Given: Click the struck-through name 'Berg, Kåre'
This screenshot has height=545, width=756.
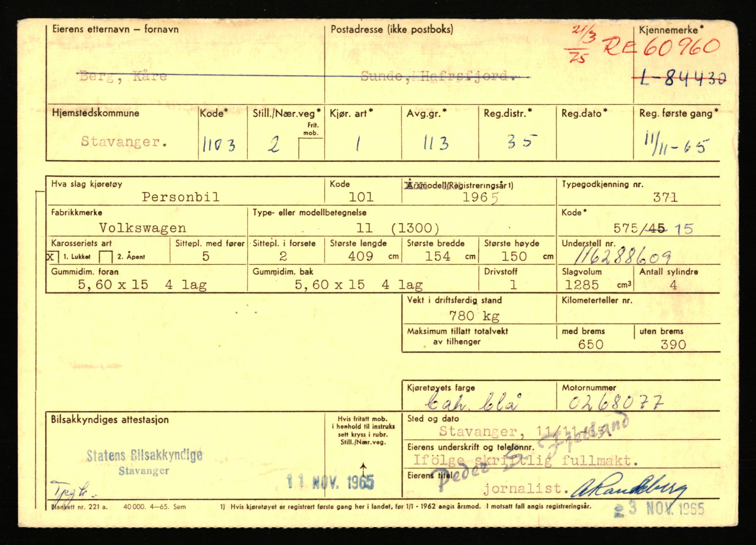Looking at the screenshot, I should 123,76.
